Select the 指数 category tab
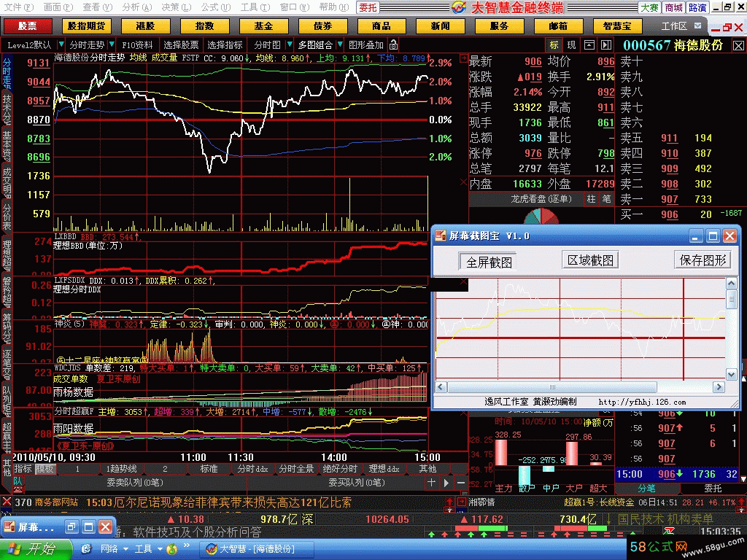747x560 pixels. [x=204, y=26]
